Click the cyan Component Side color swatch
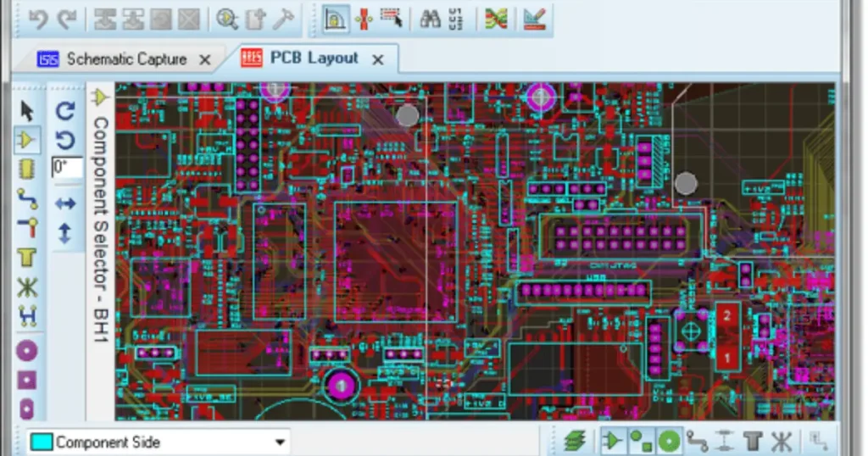The height and width of the screenshot is (456, 868). click(x=41, y=442)
